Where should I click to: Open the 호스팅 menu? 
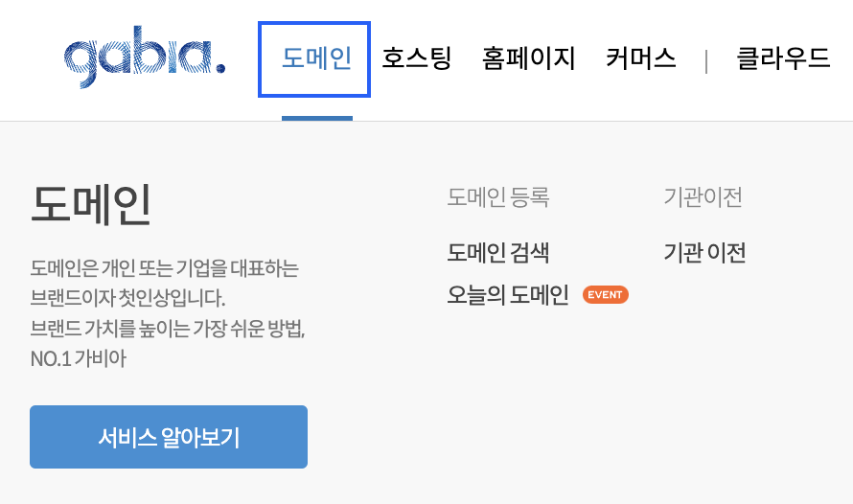417,58
